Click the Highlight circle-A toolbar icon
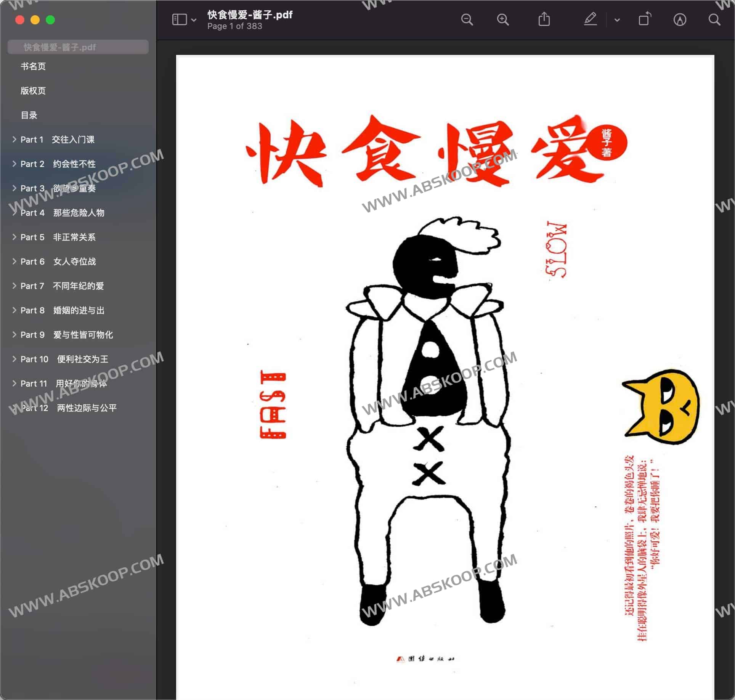 click(x=680, y=19)
